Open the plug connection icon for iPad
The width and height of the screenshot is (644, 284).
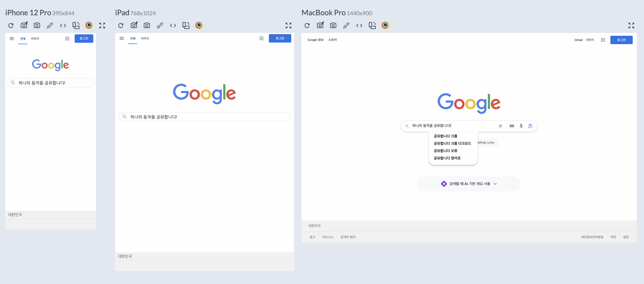coord(160,25)
